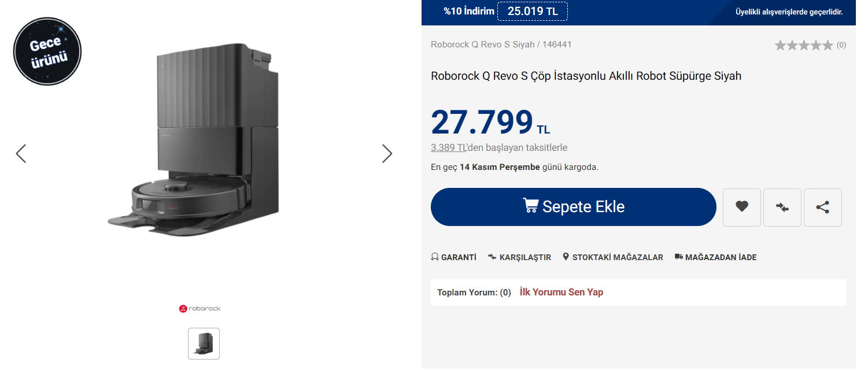
Task: Add product to favorites with heart icon
Action: pos(742,207)
